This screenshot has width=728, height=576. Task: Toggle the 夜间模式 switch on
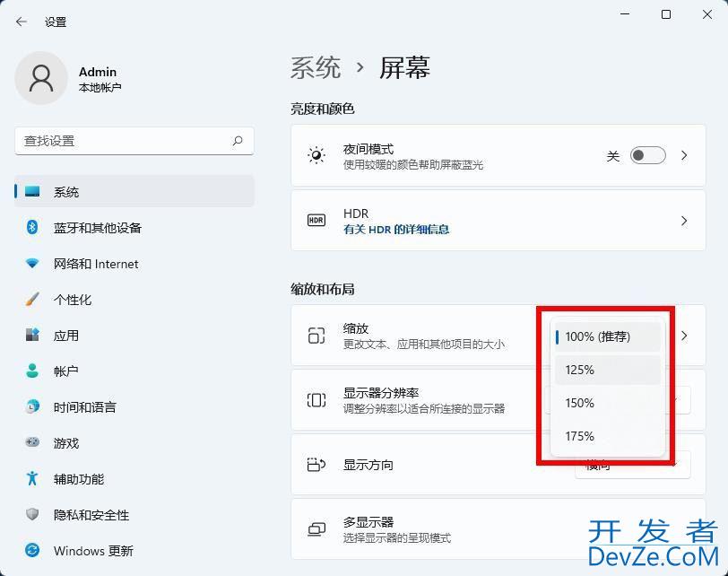[647, 155]
